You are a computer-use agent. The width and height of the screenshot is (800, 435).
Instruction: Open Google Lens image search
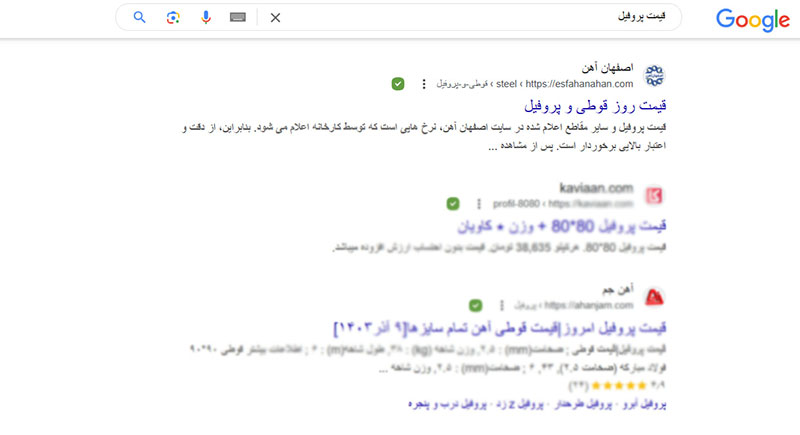click(x=173, y=17)
